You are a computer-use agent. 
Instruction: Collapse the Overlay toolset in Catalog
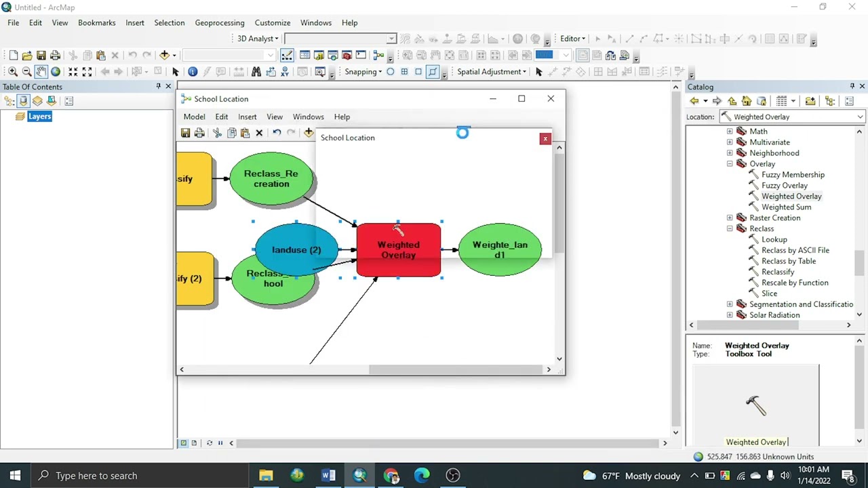point(730,164)
